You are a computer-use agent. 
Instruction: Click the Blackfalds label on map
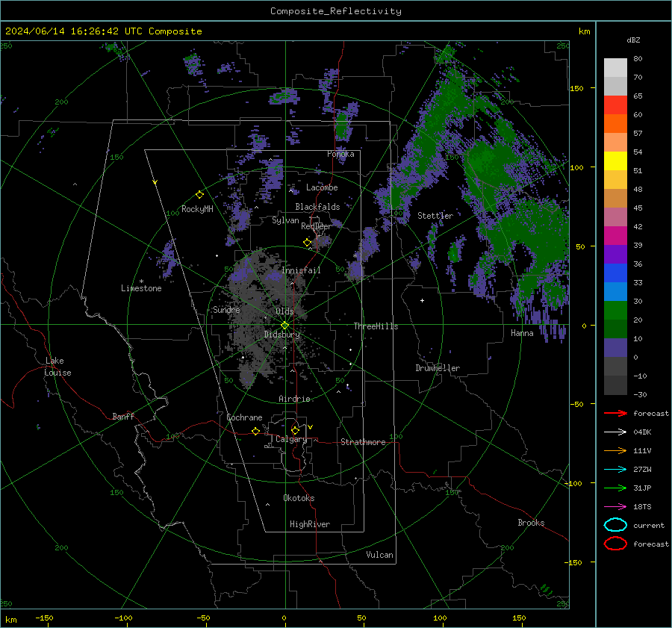coord(317,207)
